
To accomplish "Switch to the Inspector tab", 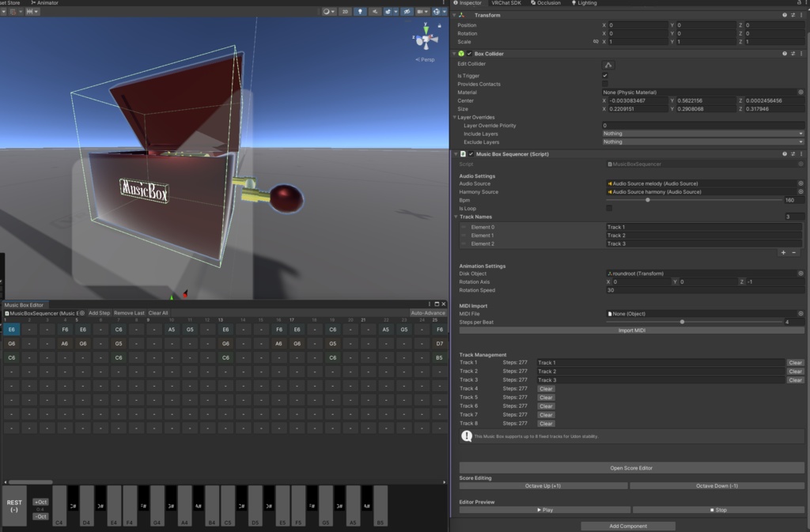I will click(467, 3).
